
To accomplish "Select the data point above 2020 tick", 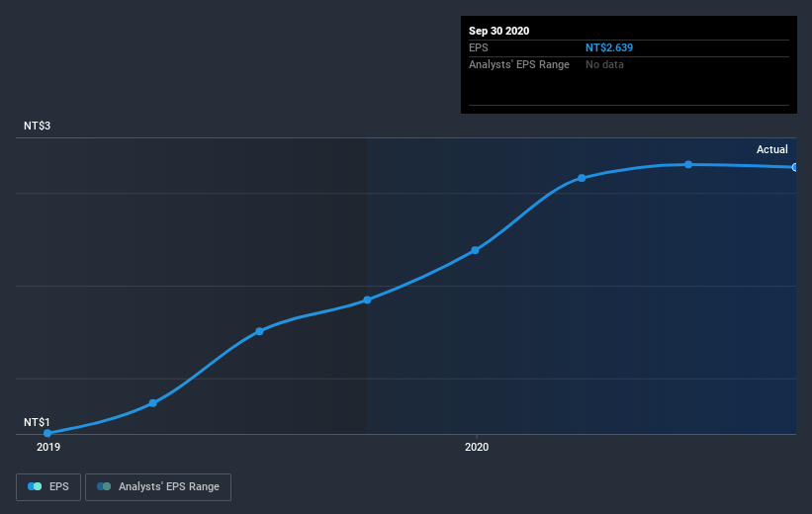I will click(x=475, y=250).
